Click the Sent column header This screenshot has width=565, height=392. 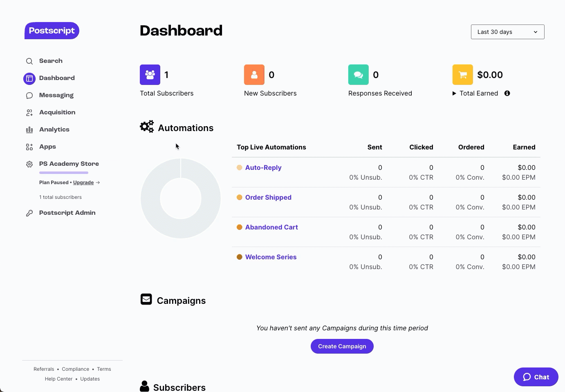375,147
